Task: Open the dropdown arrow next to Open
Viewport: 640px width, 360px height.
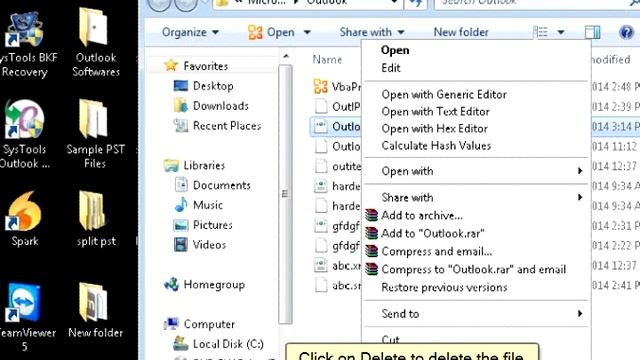Action: point(307,32)
